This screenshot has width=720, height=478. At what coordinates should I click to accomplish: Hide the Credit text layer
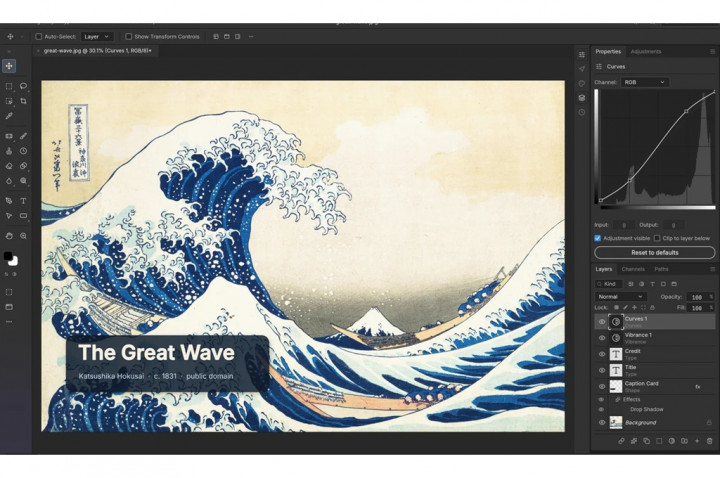click(x=602, y=354)
